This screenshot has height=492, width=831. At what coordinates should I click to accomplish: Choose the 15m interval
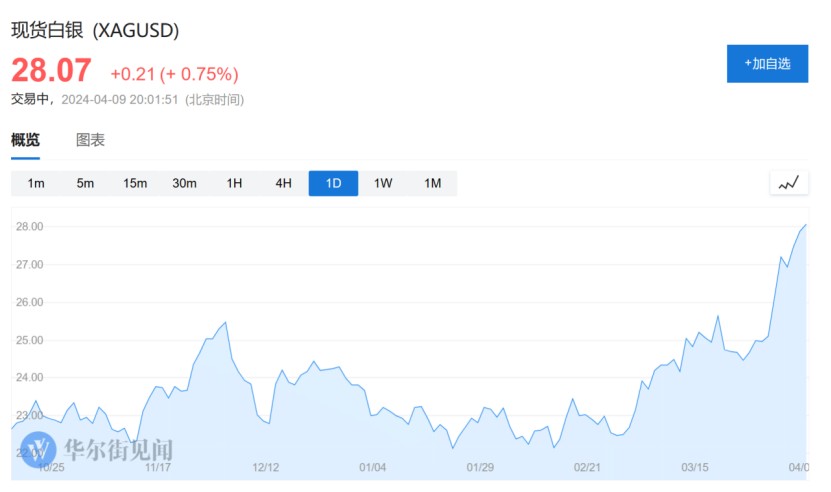point(135,183)
